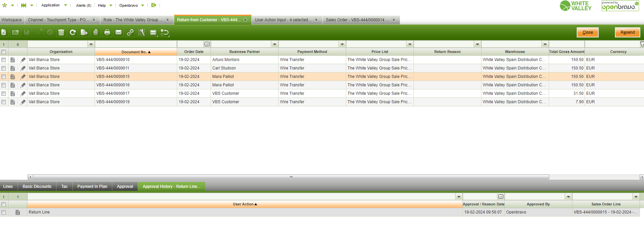Screen dimensions: 644x226
Task: Open Business Partner filter dropdown
Action: pyautogui.click(x=275, y=45)
